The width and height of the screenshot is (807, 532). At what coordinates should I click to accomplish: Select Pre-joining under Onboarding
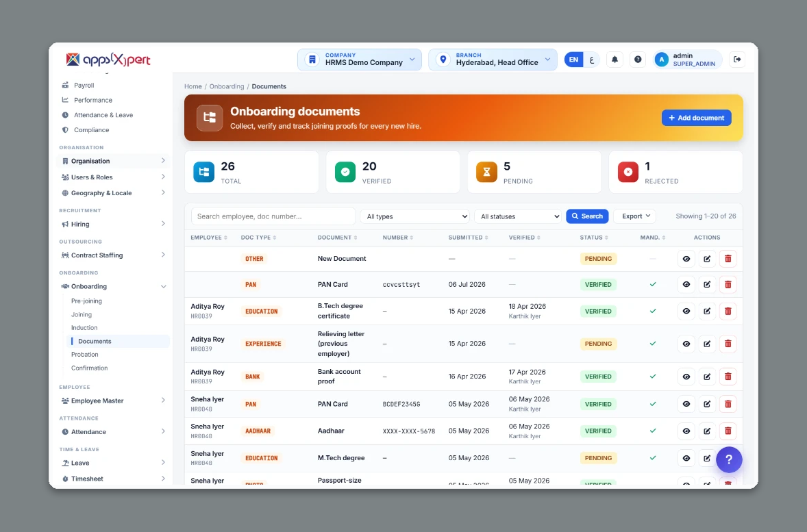pyautogui.click(x=86, y=301)
